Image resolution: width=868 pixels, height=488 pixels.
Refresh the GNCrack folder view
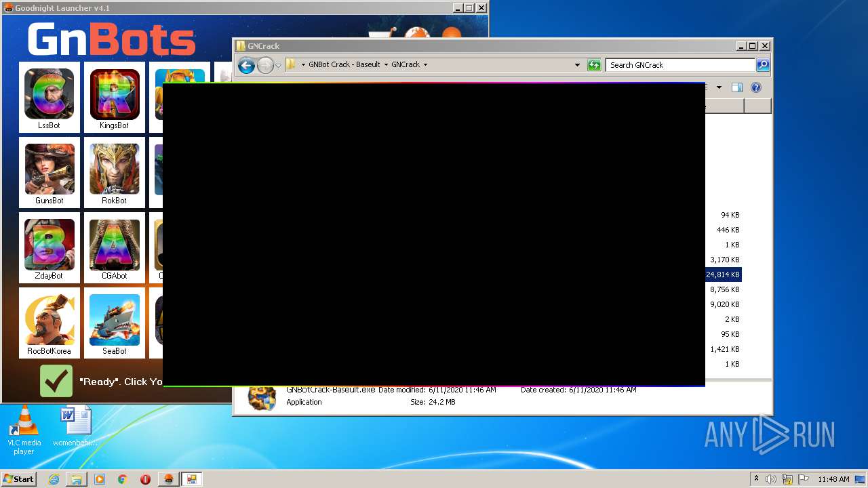(x=594, y=65)
